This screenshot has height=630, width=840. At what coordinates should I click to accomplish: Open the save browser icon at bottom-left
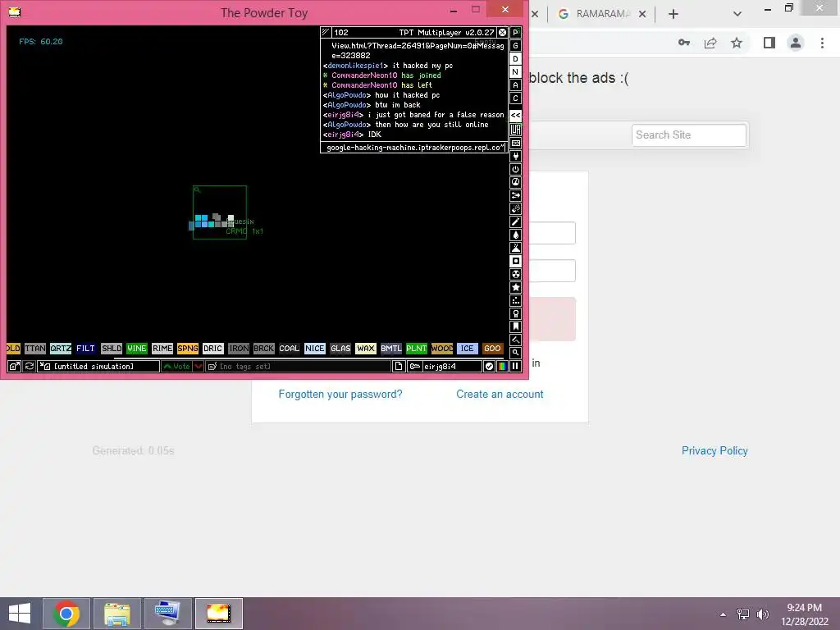click(14, 367)
